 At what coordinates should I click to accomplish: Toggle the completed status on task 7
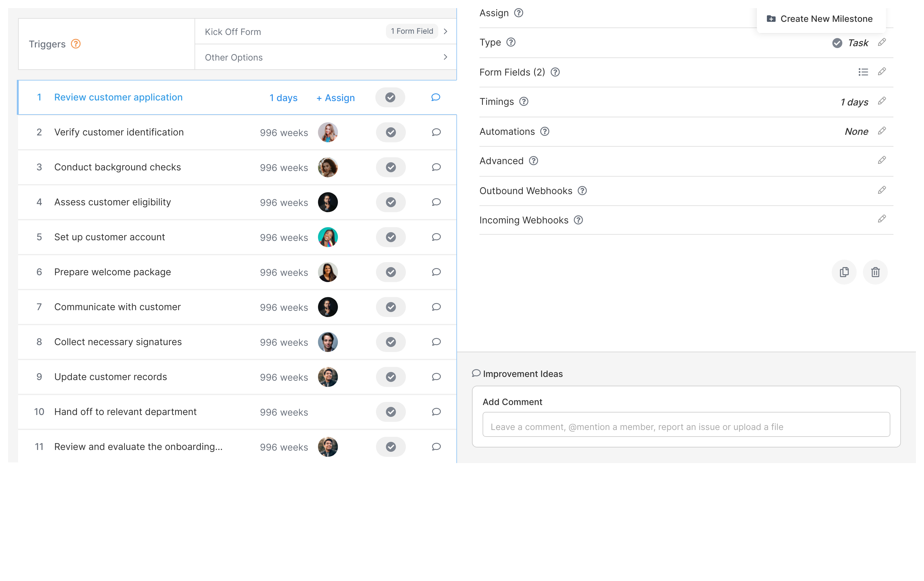390,306
